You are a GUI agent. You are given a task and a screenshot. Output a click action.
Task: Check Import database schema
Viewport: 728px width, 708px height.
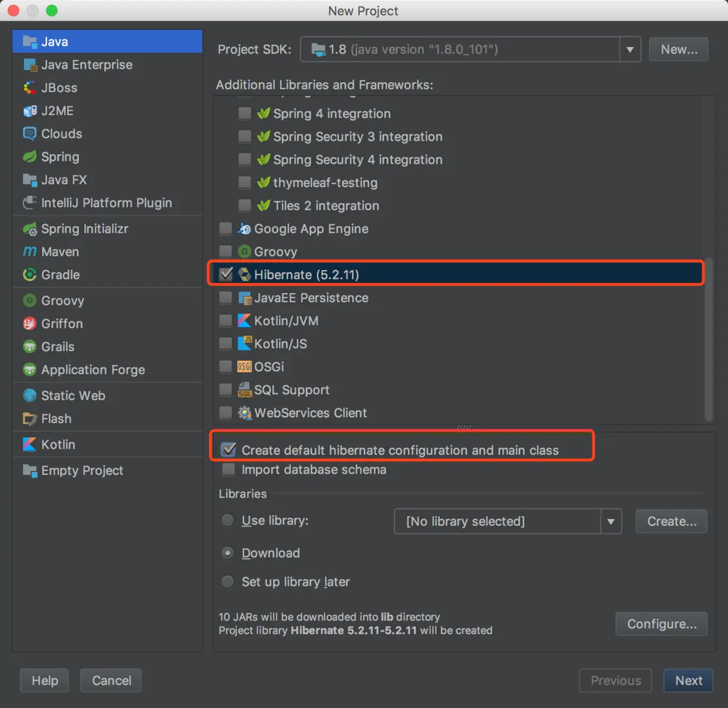228,469
